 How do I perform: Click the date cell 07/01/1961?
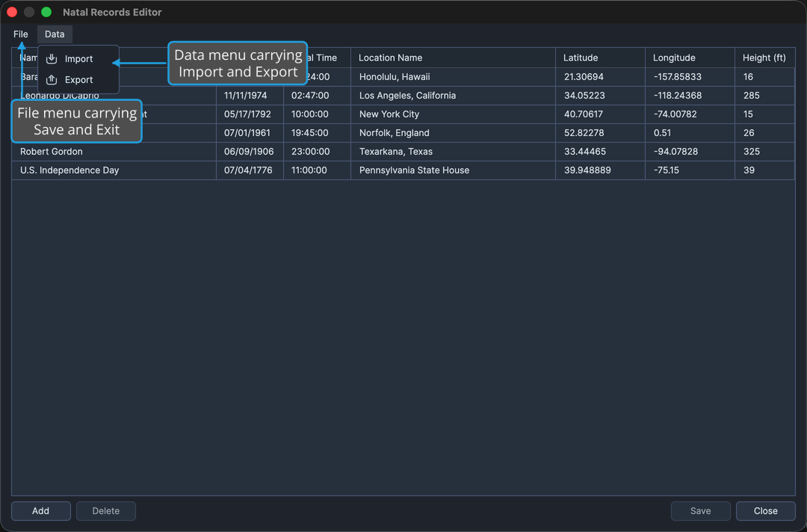(250, 133)
